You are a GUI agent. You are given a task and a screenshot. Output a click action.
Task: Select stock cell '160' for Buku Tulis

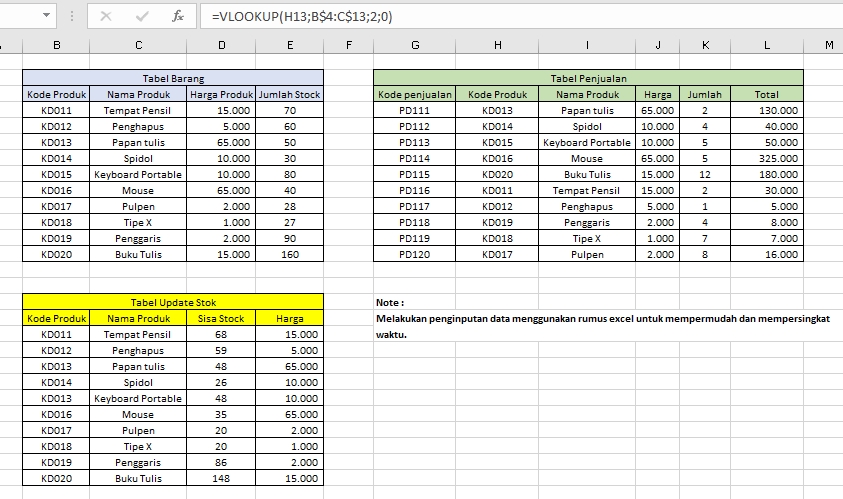click(290, 254)
